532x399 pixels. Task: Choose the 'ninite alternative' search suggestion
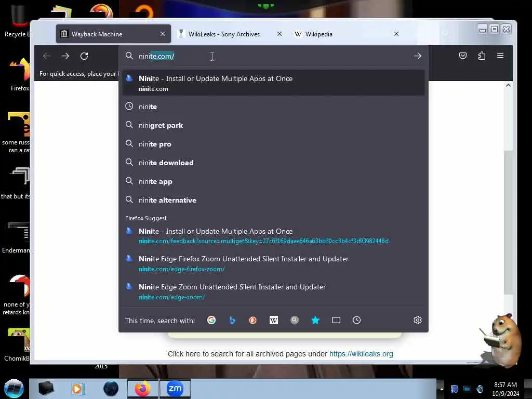(273, 200)
